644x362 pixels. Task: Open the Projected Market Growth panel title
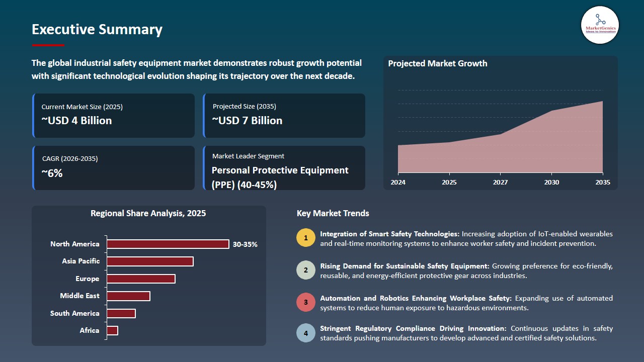[438, 63]
